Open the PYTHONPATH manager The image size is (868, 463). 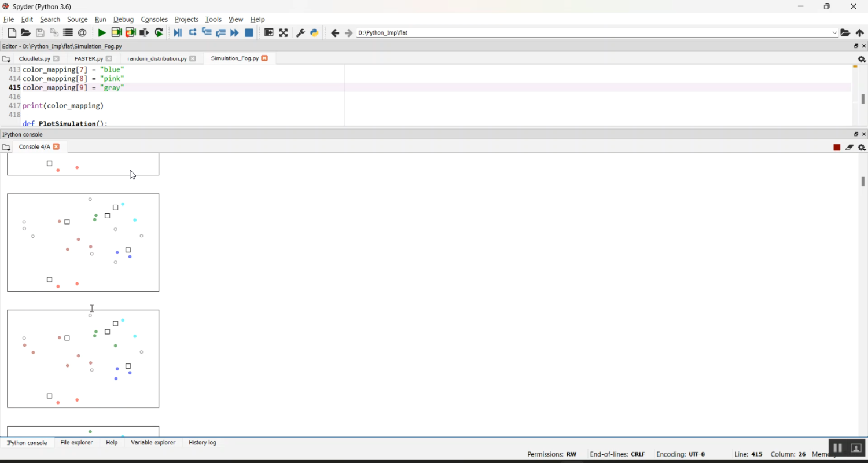pos(314,33)
